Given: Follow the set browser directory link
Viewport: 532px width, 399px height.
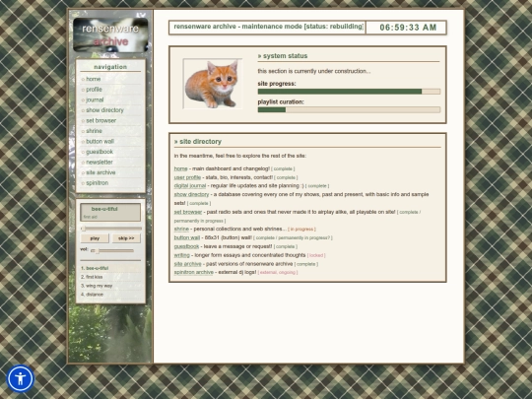Looking at the screenshot, I should [188, 212].
